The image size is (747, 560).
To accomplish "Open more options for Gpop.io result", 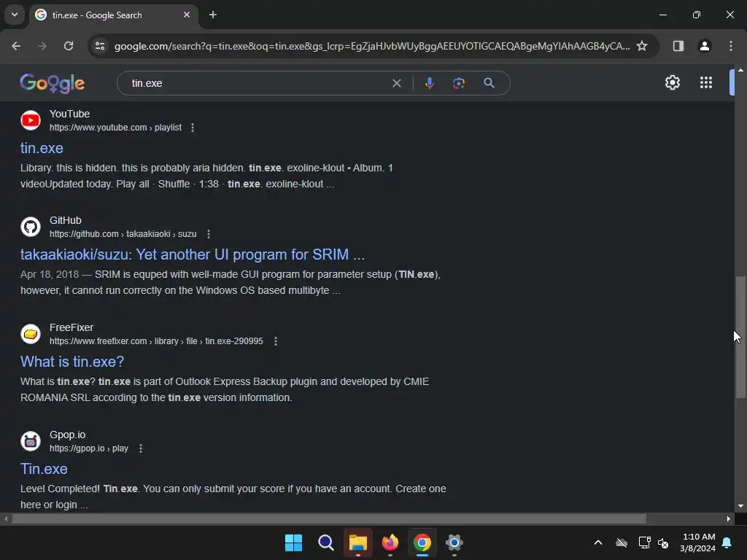I will point(141,448).
